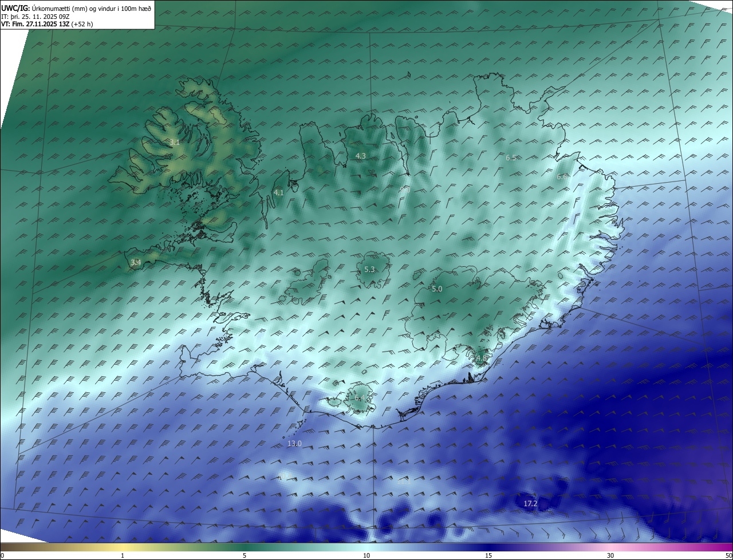Viewport: 733px width, 560px height.
Task: Click the 5.3 label on Hofsjökull glacier
Action: tap(369, 269)
